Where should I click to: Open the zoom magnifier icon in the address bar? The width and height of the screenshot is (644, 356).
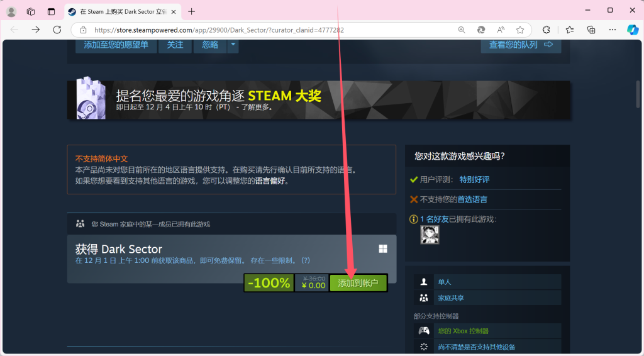[x=462, y=30]
